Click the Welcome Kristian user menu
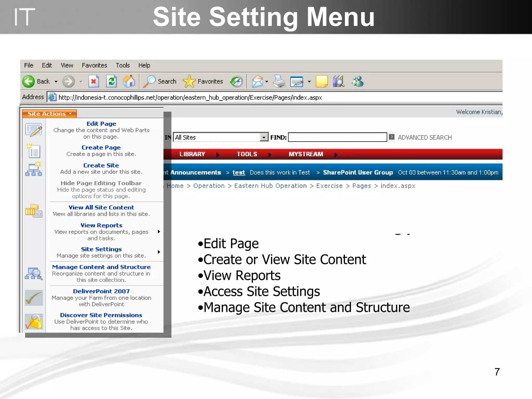532x399 pixels. [479, 112]
